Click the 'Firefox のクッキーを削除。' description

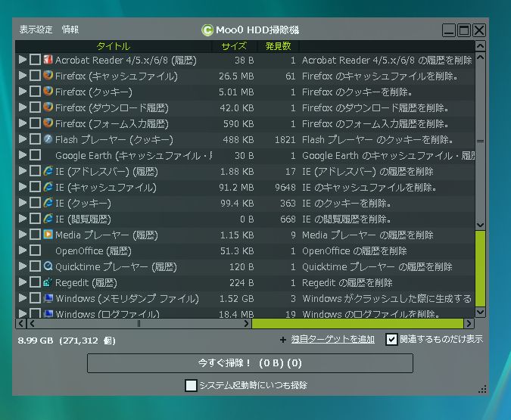click(x=357, y=92)
